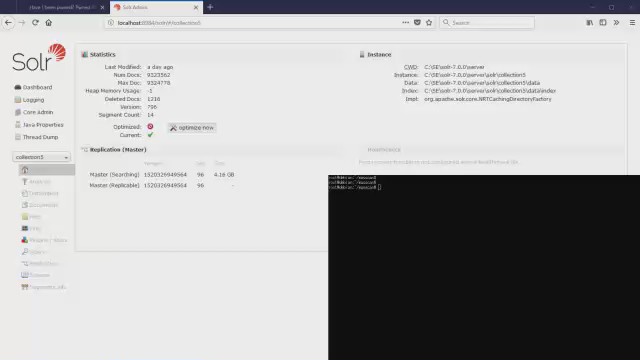Toggle the Firefox sidebar view
Viewport: 640px width, 360px height.
603,23
